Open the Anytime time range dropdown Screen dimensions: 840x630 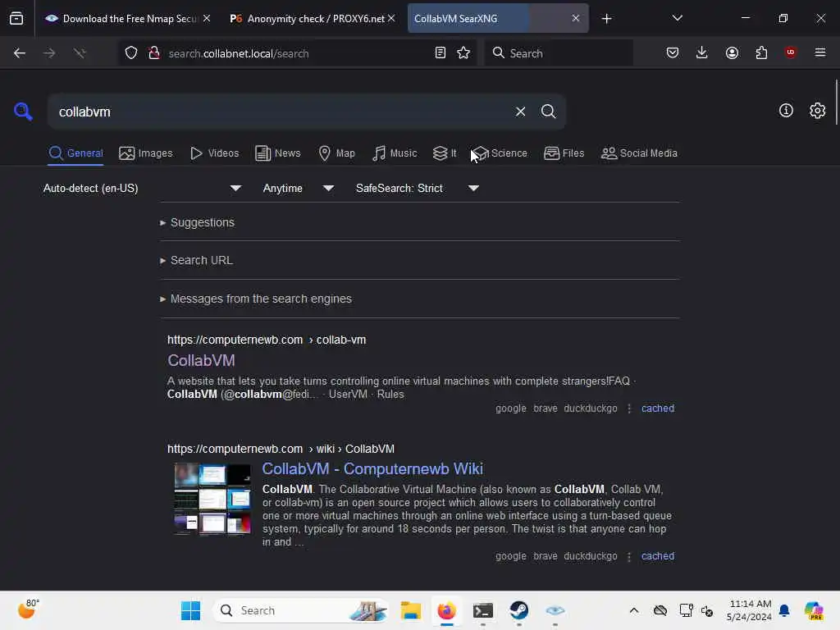point(299,188)
